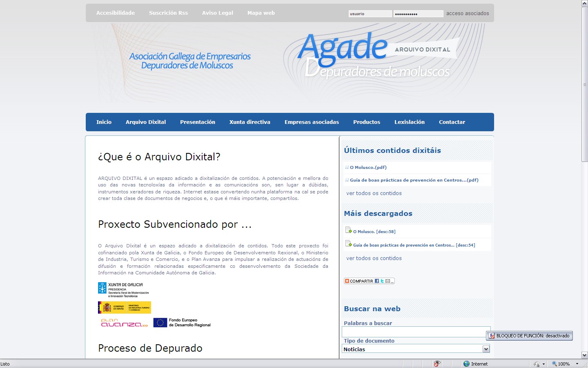Click the download icon next to O Molusco desc:58
Image resolution: width=588 pixels, height=368 pixels.
click(x=349, y=230)
